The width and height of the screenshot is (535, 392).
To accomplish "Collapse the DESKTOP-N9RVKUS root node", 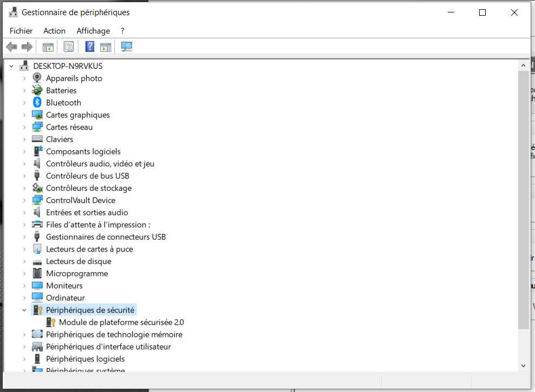I will tap(11, 66).
